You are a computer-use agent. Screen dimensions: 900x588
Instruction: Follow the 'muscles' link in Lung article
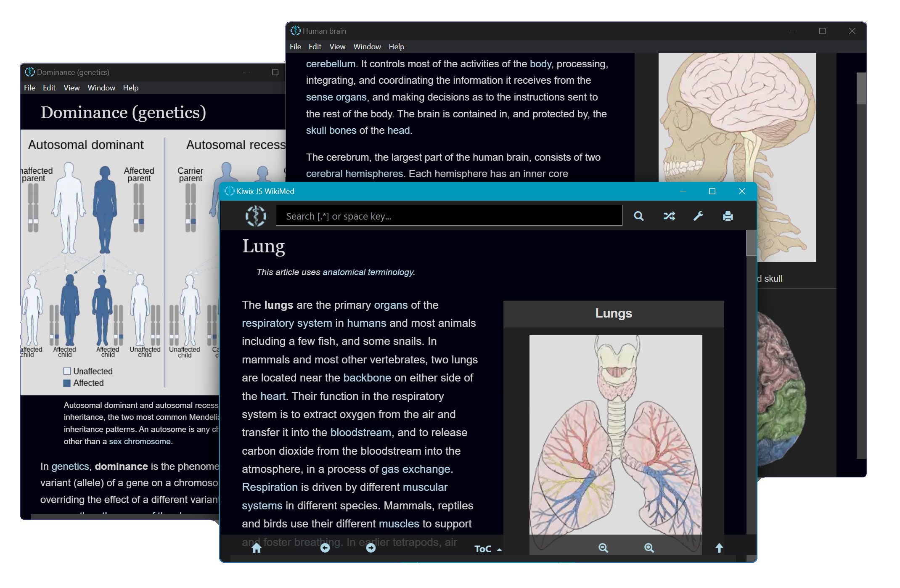click(399, 524)
